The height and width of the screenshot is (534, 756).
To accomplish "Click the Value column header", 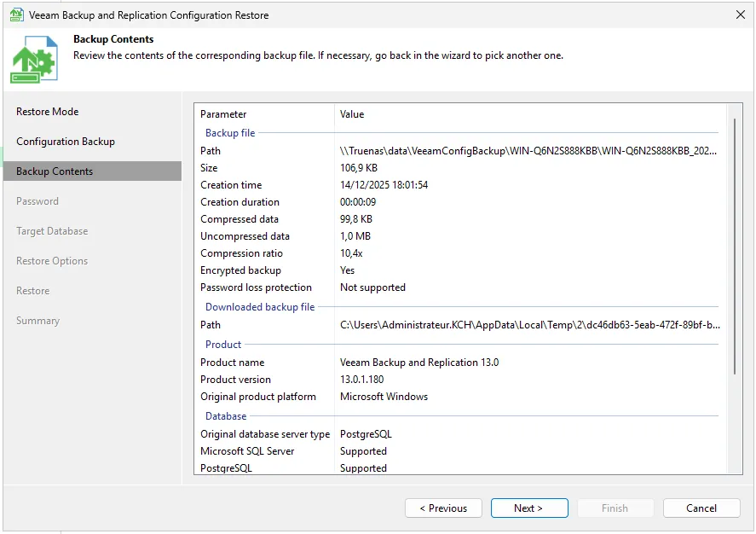I will coord(352,114).
